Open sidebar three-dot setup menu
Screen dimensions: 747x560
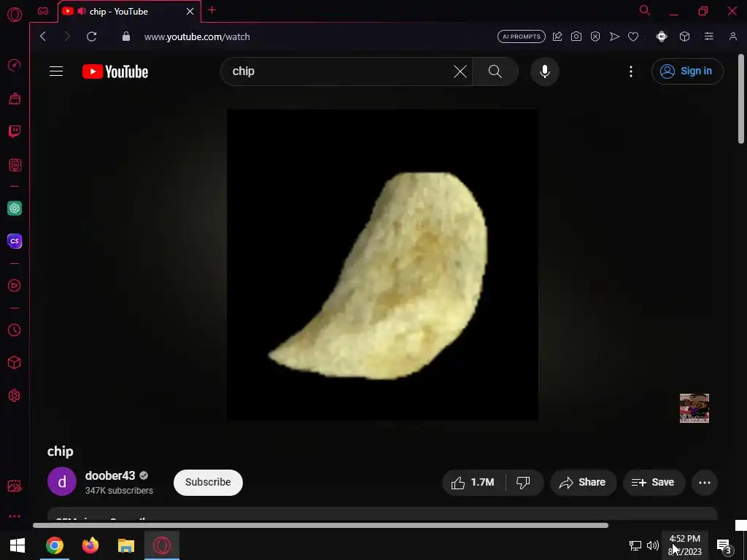[15, 516]
